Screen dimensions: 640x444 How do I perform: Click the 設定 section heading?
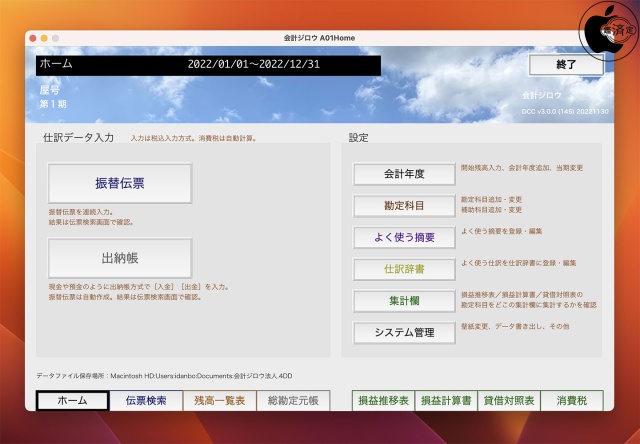tap(358, 138)
